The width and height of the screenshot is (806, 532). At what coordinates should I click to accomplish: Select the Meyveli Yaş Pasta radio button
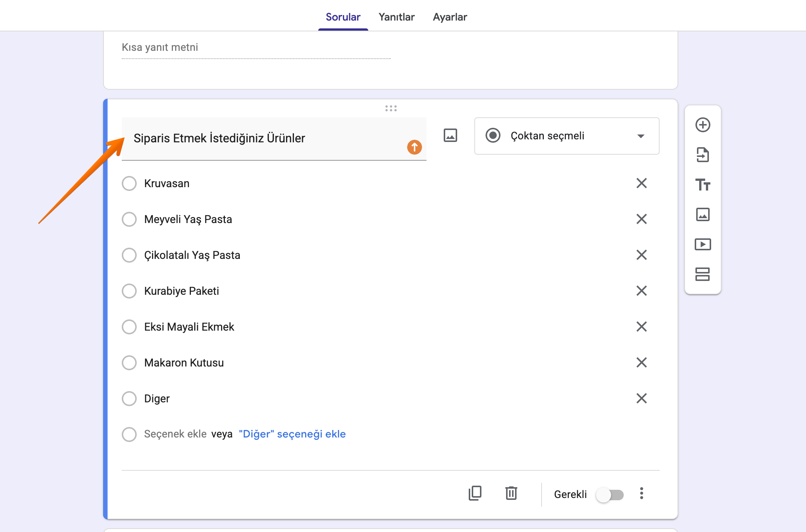click(129, 219)
